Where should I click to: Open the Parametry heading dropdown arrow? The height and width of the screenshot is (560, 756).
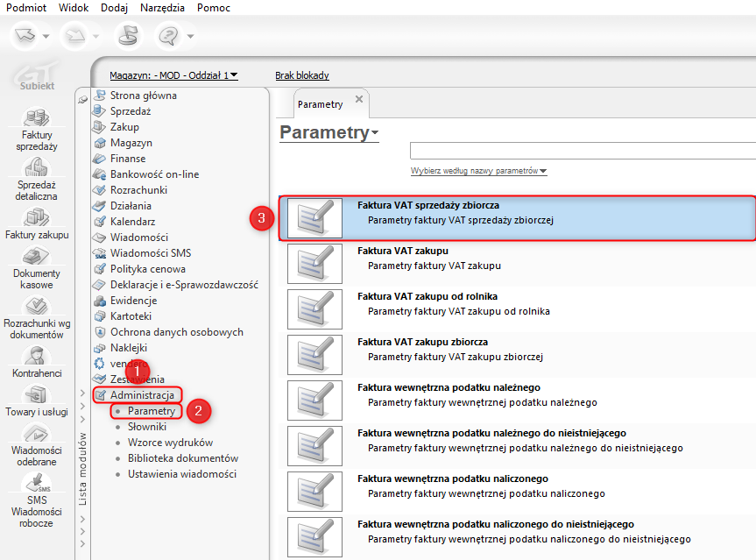(375, 133)
